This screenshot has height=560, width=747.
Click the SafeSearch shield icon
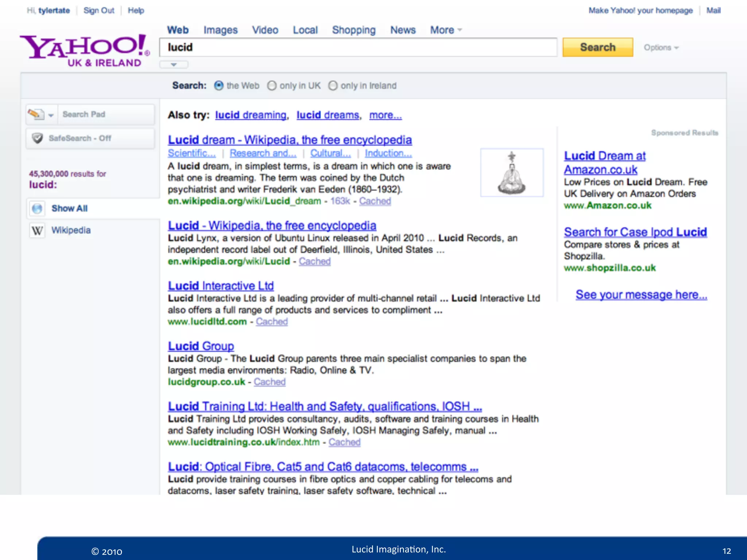tap(37, 138)
